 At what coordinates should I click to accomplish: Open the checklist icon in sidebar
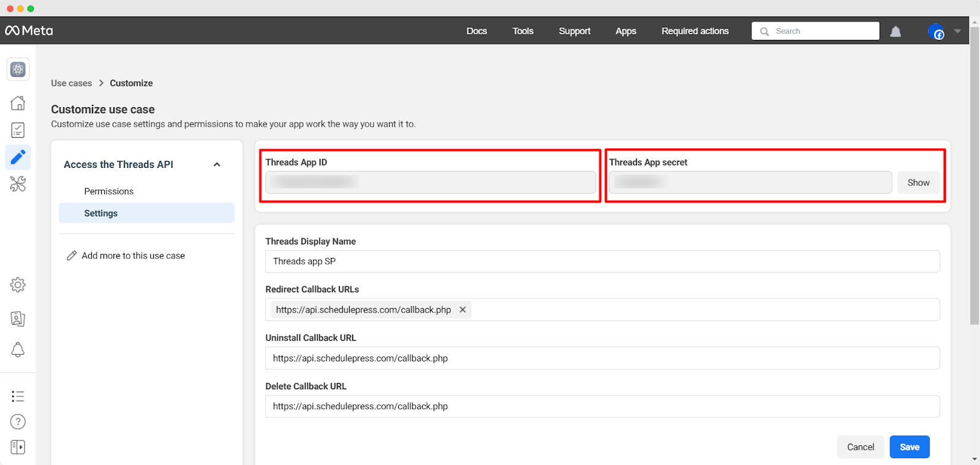[18, 130]
